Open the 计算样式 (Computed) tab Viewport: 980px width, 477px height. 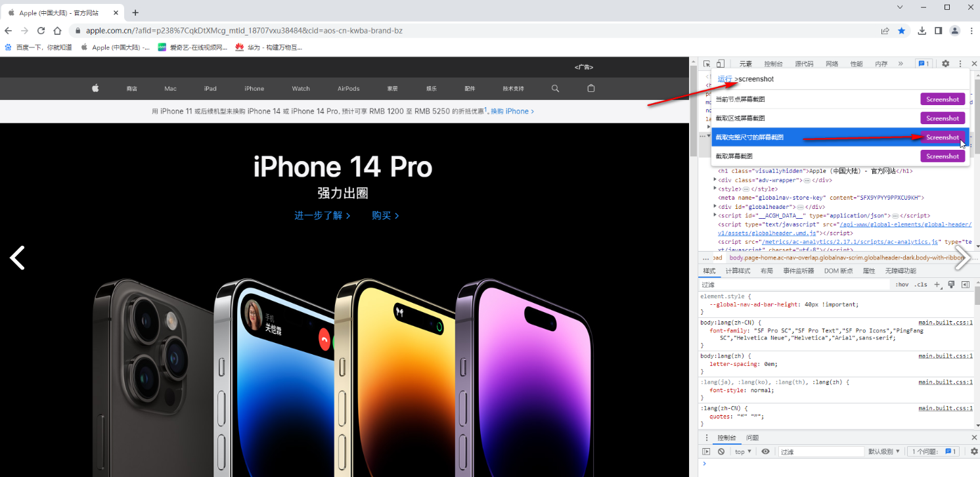pyautogui.click(x=738, y=271)
